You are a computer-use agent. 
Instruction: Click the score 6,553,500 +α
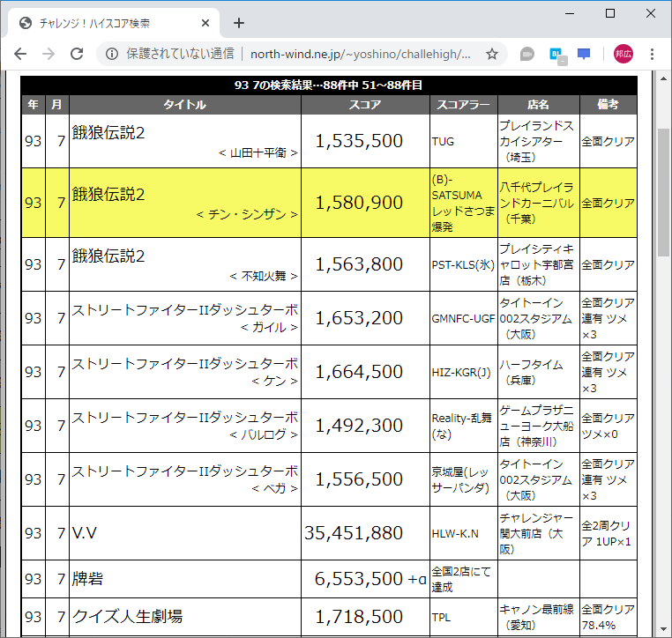370,579
